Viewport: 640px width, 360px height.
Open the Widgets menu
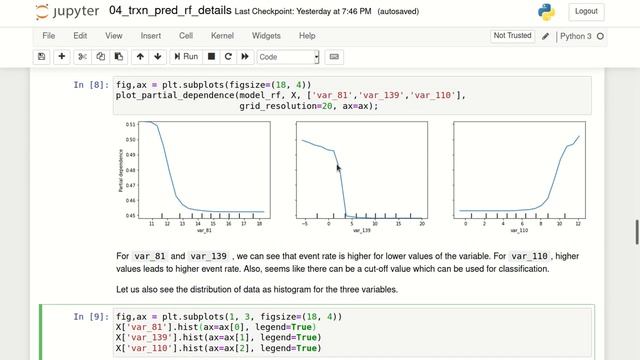[x=266, y=36]
